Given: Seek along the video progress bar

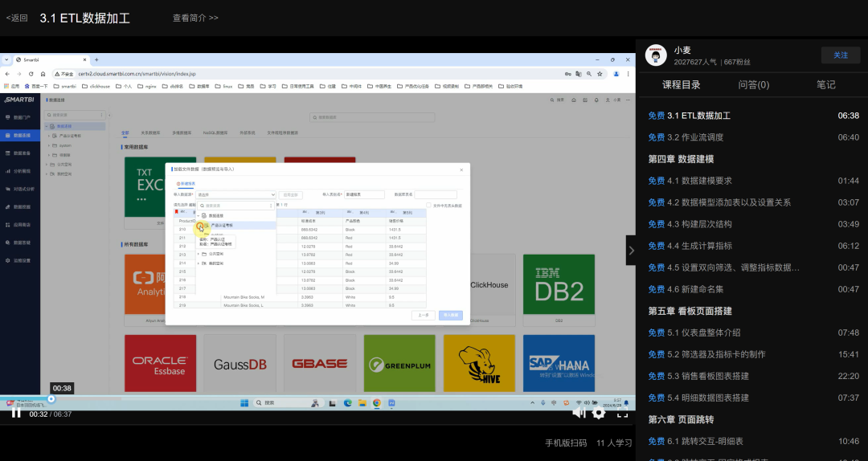Looking at the screenshot, I should [x=317, y=398].
